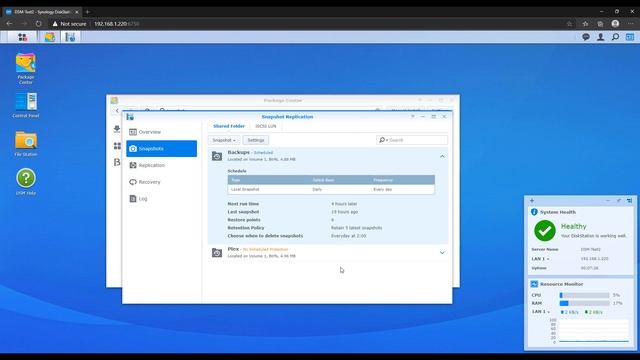Click the Healthy status text
Image resolution: width=640 pixels, height=360 pixels.
click(573, 226)
